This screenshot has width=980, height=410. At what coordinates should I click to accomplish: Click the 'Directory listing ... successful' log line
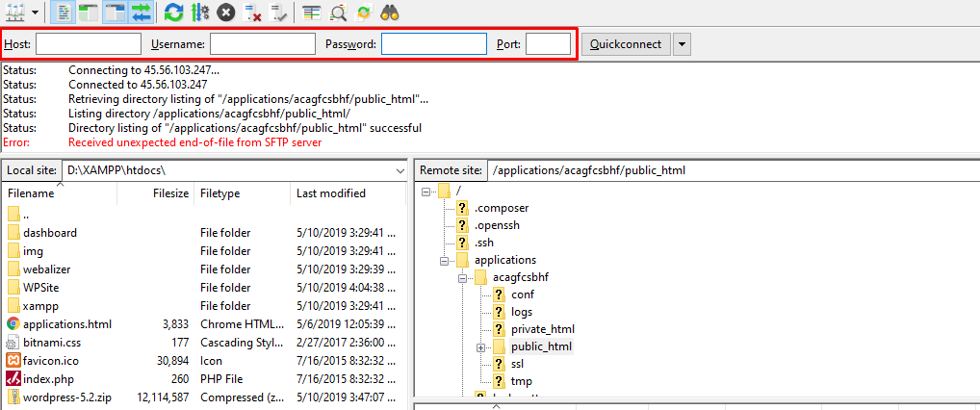pyautogui.click(x=245, y=128)
